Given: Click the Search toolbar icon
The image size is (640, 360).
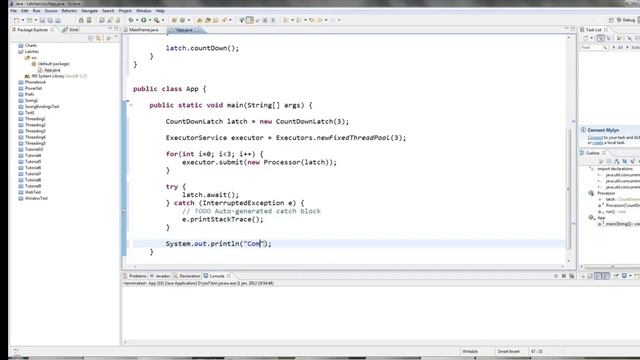Looking at the screenshot, I should click(224, 20).
